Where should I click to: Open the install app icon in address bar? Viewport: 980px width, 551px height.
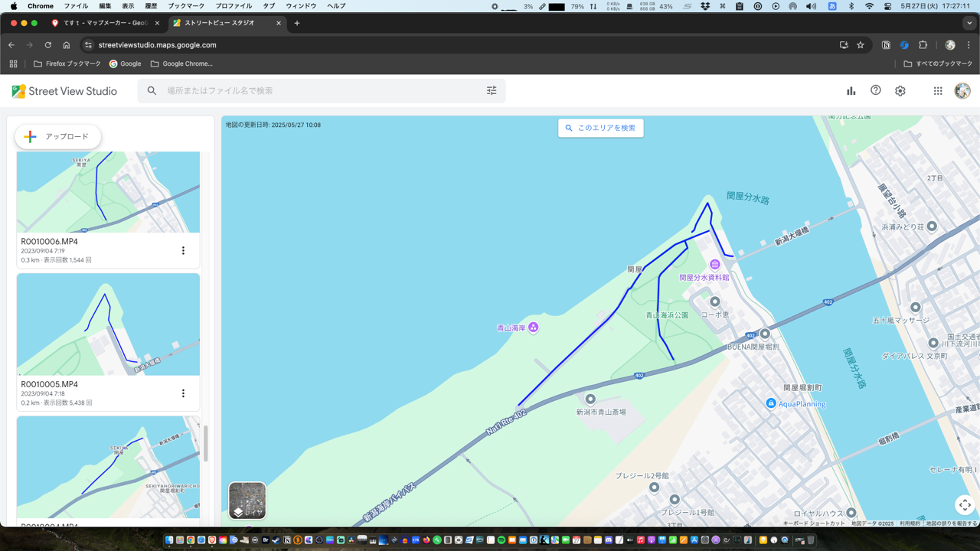(844, 45)
